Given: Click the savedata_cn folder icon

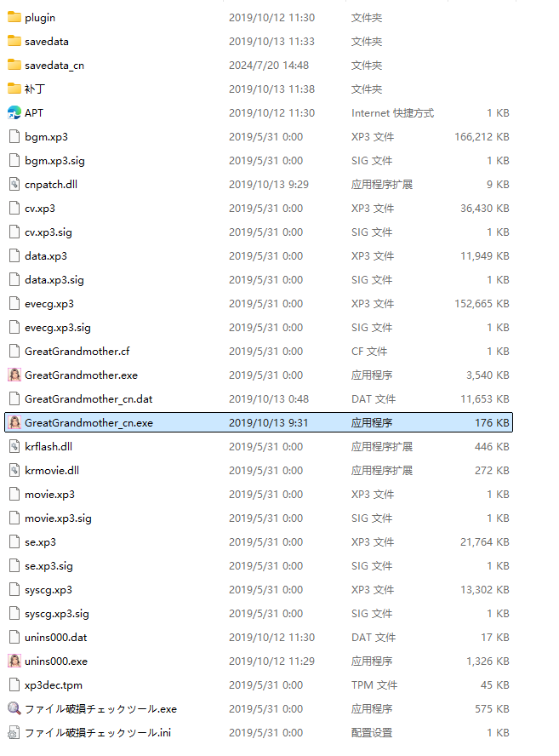Looking at the screenshot, I should 14,65.
